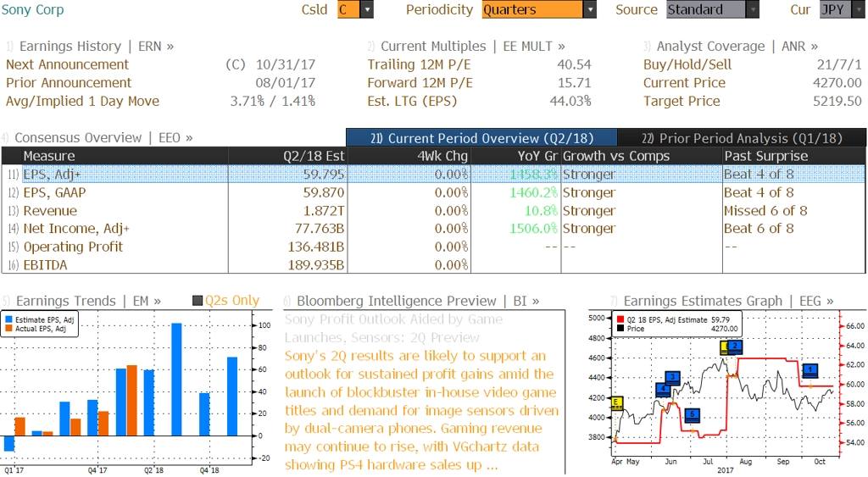Image resolution: width=868 pixels, height=477 pixels.
Task: Select the EPS, Adj+ row
Action: pos(433,175)
